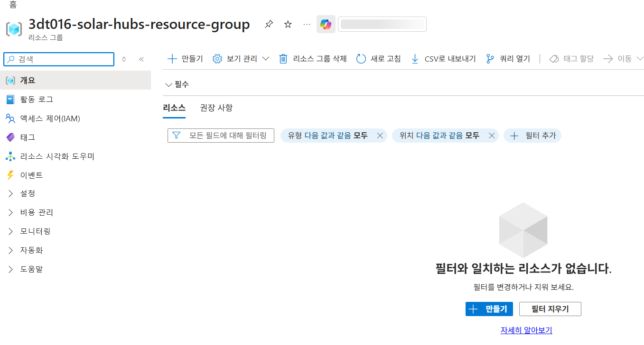Open the Copilot icon button
This screenshot has width=644, height=345.
326,24
